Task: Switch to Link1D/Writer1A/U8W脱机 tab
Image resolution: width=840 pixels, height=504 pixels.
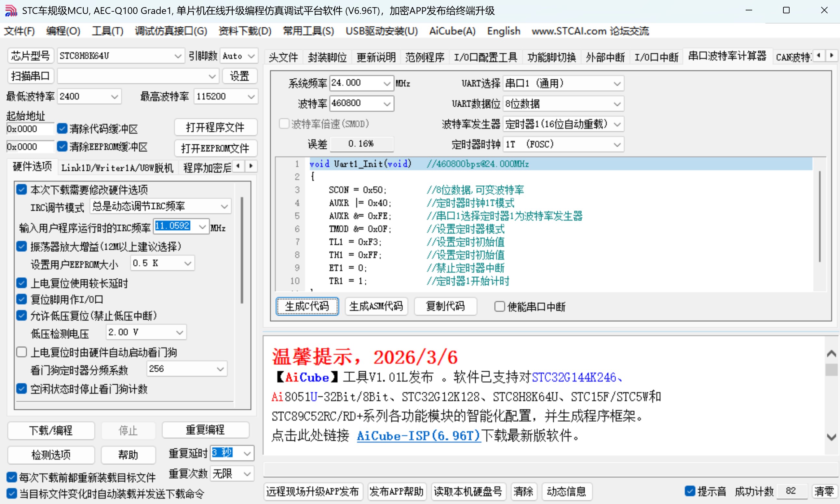Action: click(117, 167)
